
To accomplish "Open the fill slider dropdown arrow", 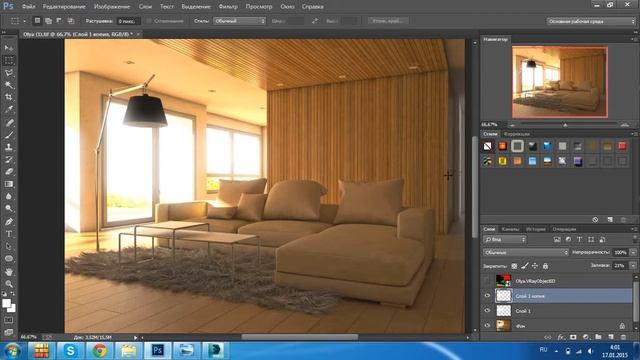I will [x=633, y=266].
